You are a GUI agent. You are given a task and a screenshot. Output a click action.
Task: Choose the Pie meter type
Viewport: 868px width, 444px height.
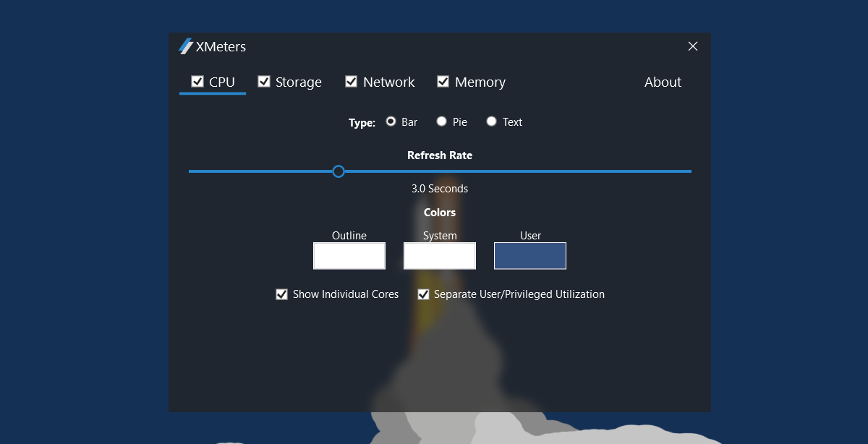click(442, 121)
